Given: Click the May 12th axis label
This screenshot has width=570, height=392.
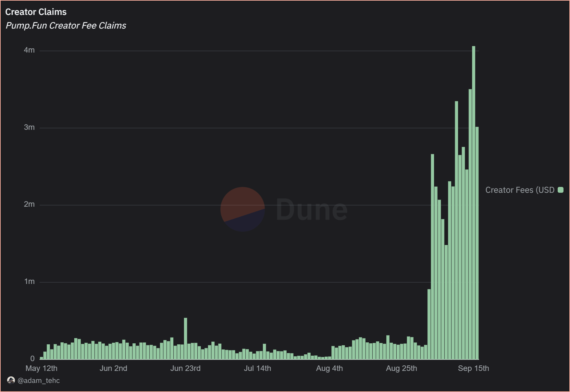Looking at the screenshot, I should (42, 368).
